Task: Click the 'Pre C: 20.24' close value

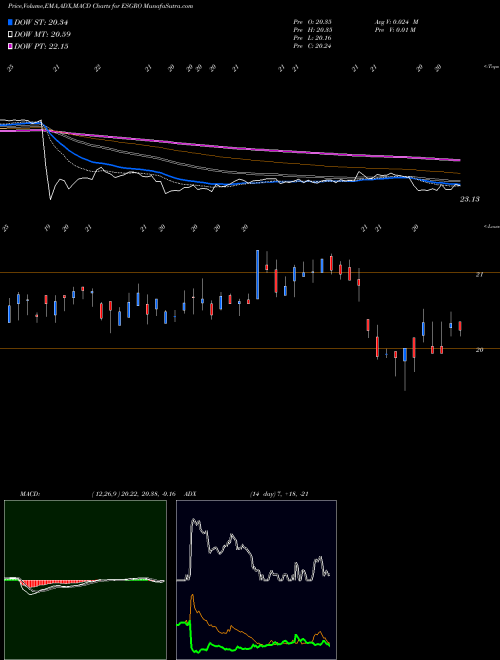Action: tap(312, 46)
